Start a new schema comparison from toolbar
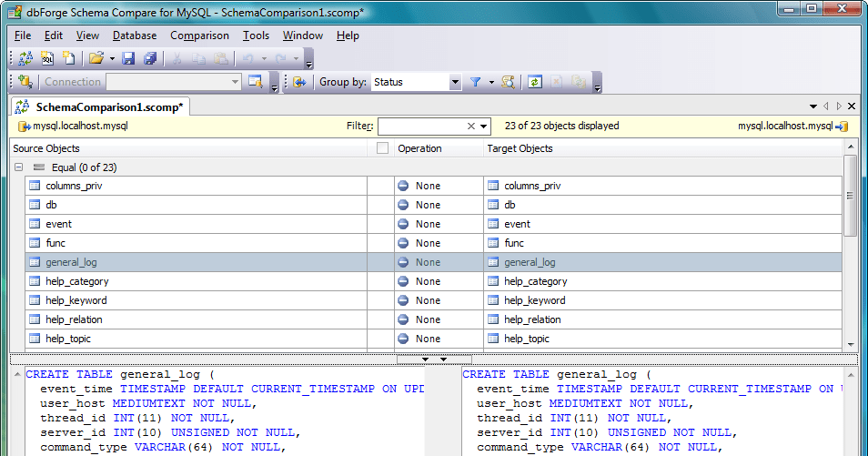868x456 pixels. pyautogui.click(x=25, y=58)
